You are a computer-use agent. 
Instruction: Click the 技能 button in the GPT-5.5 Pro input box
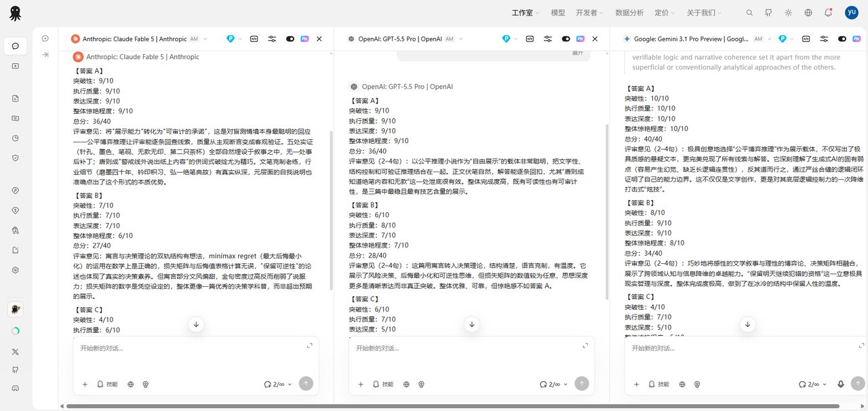383,384
